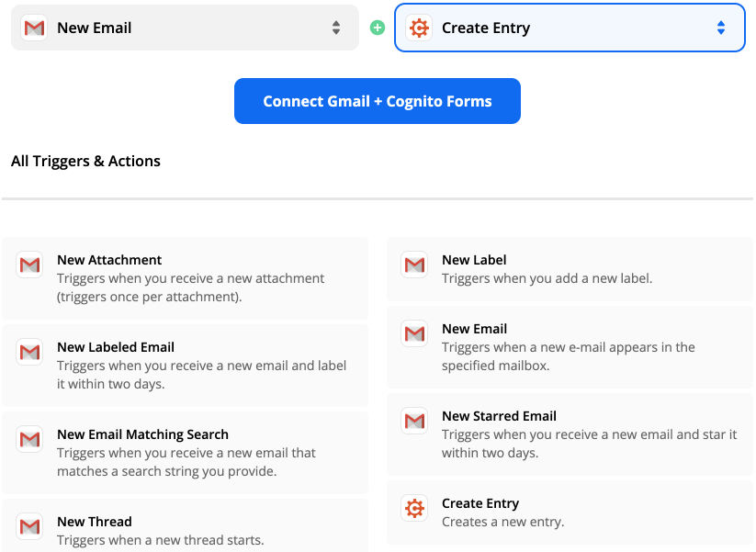Click the green plus icon between the selectors

pyautogui.click(x=377, y=28)
